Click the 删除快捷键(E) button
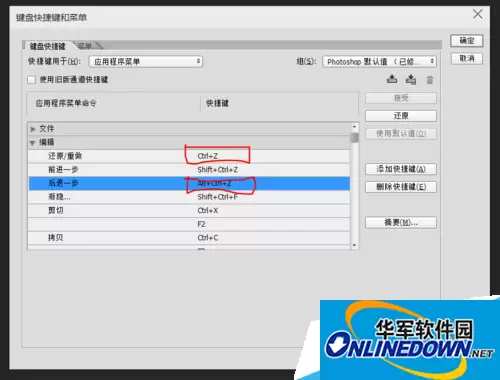Viewport: 500px width, 380px height. pos(401,187)
